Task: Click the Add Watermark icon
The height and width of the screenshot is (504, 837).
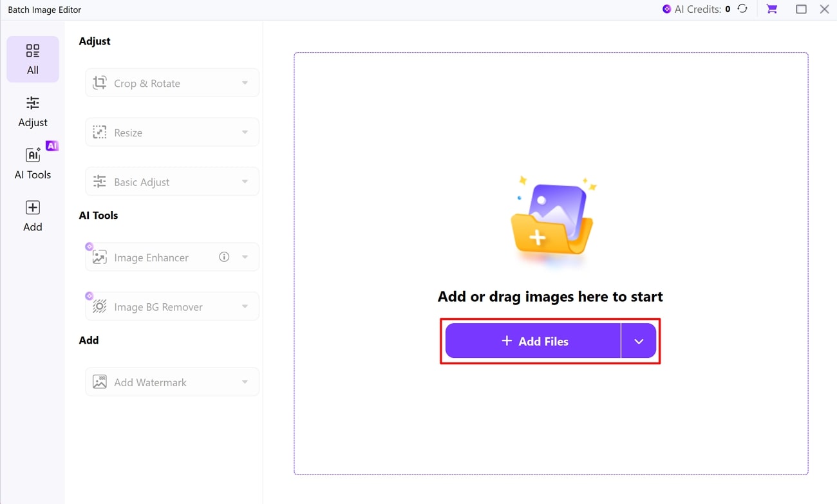Action: pos(99,382)
